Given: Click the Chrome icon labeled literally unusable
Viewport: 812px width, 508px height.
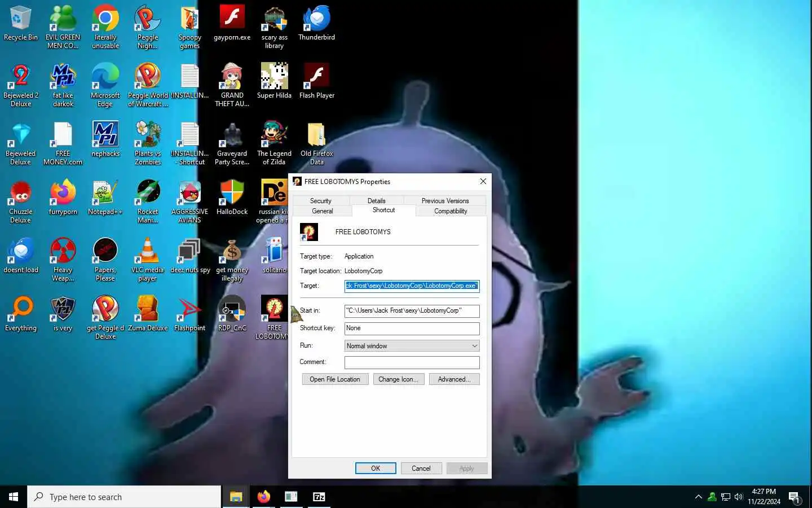Looking at the screenshot, I should tap(105, 27).
